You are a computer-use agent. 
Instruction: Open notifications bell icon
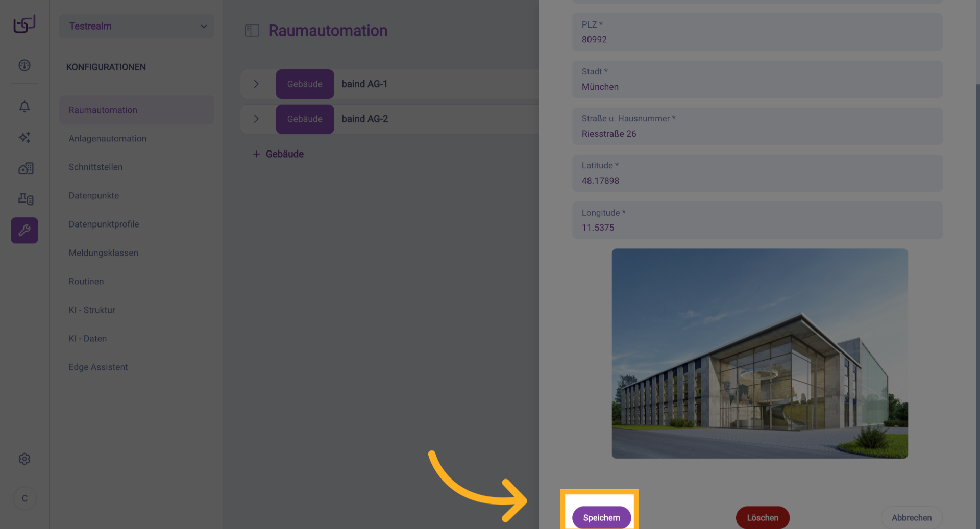[24, 107]
